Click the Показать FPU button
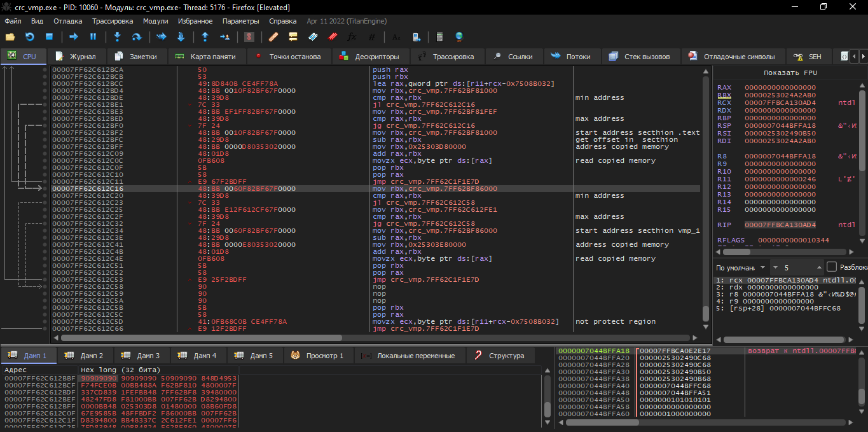This screenshot has height=432, width=868. (789, 73)
